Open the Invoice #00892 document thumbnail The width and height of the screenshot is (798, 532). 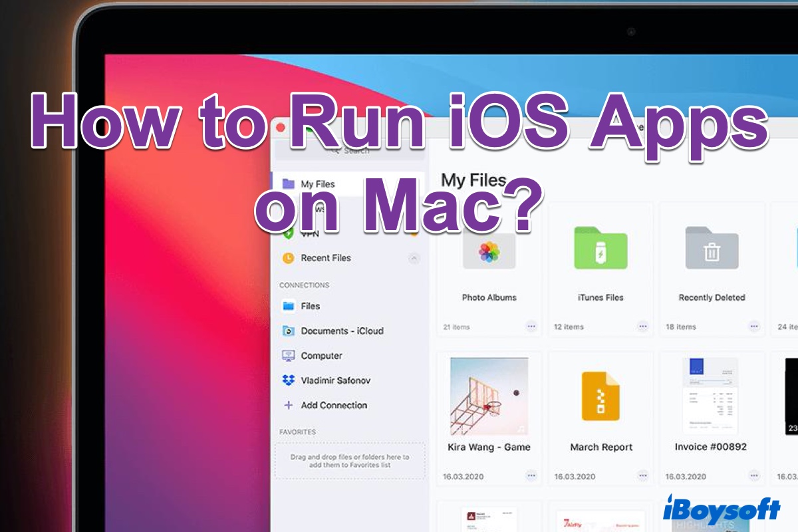[711, 396]
